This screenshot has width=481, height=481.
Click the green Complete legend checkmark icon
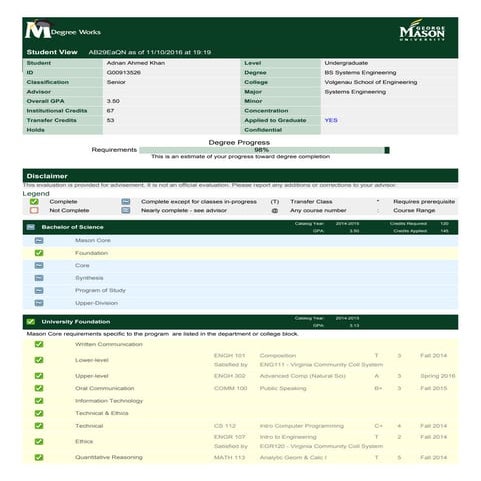pyautogui.click(x=34, y=202)
